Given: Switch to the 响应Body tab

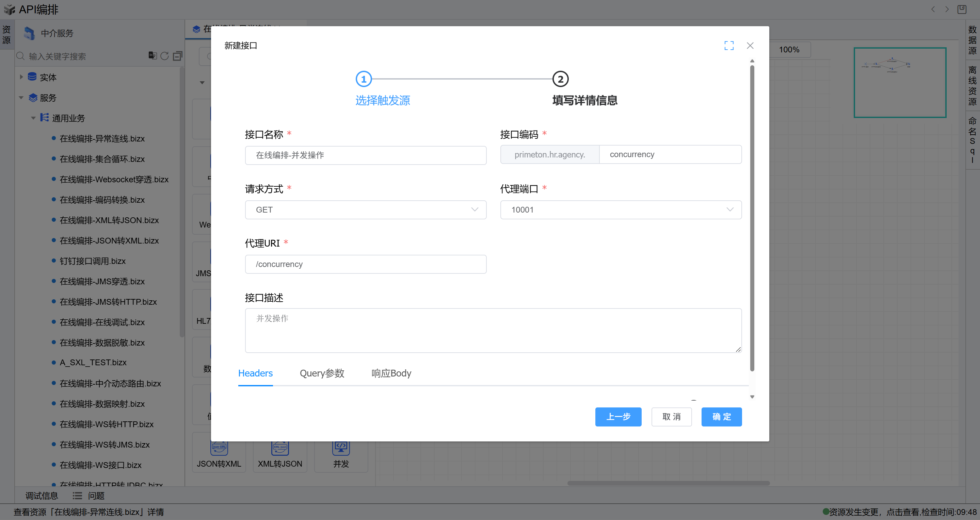Looking at the screenshot, I should (x=391, y=373).
